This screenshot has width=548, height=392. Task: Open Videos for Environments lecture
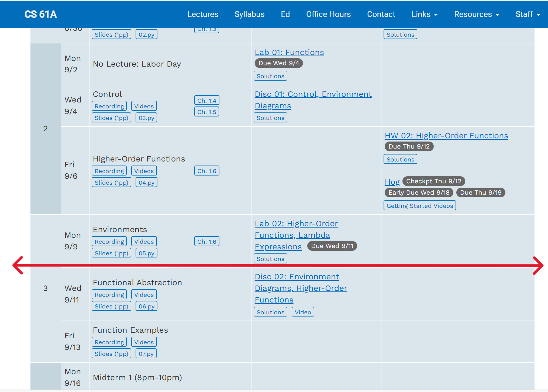(x=144, y=242)
